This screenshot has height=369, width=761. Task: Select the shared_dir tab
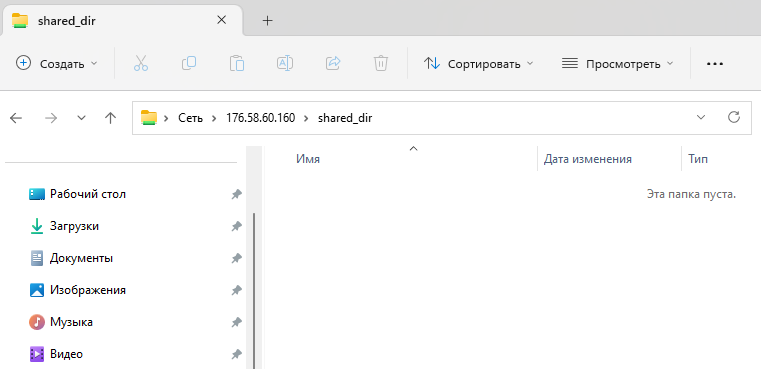(x=121, y=20)
